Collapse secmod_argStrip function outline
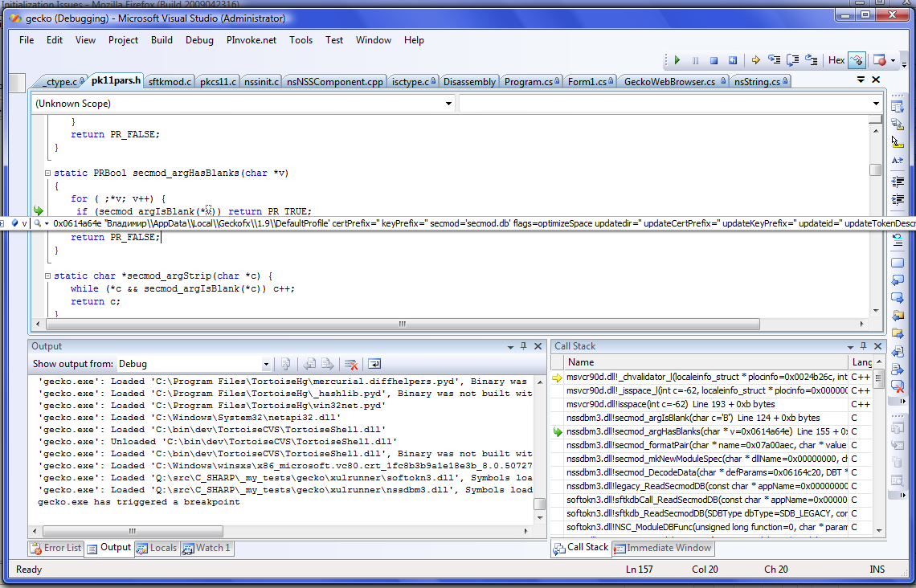This screenshot has width=916, height=588. click(48, 276)
